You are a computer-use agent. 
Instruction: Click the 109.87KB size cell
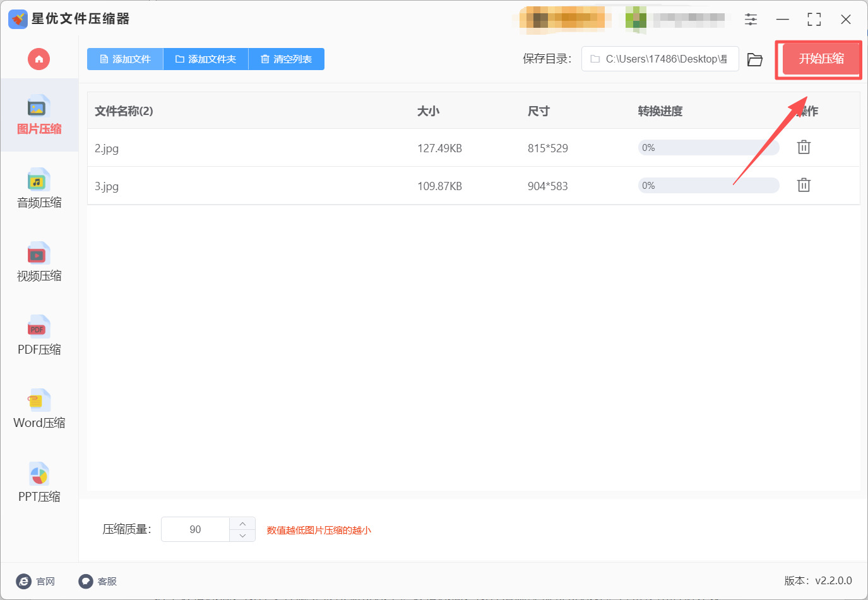(x=439, y=186)
